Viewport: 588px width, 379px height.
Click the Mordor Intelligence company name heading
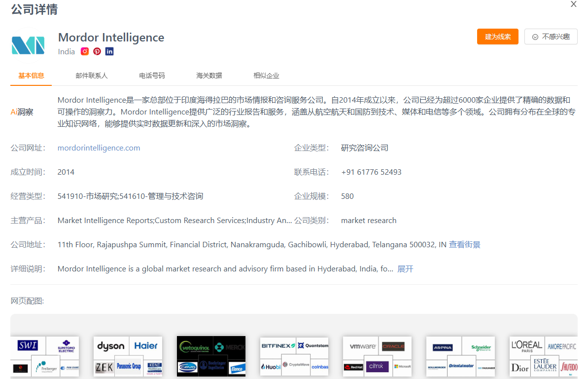point(111,37)
